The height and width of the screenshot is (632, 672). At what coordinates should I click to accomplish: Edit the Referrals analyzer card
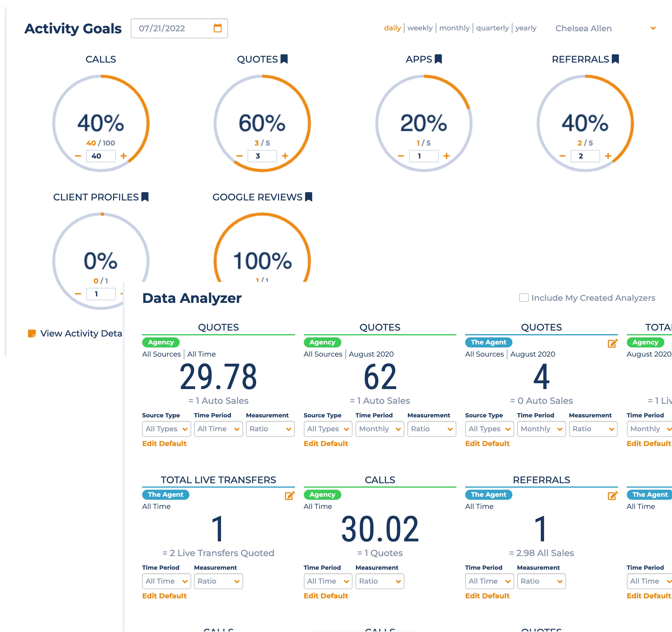(x=613, y=495)
